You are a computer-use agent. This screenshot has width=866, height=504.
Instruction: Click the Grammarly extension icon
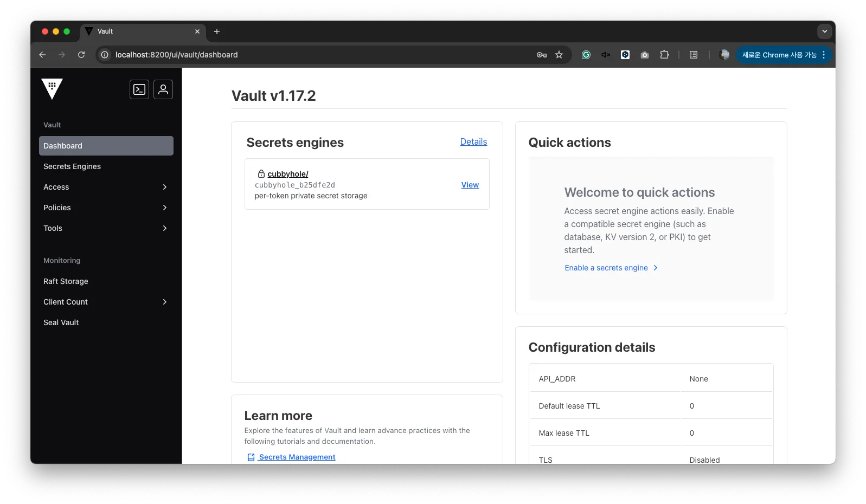[586, 55]
